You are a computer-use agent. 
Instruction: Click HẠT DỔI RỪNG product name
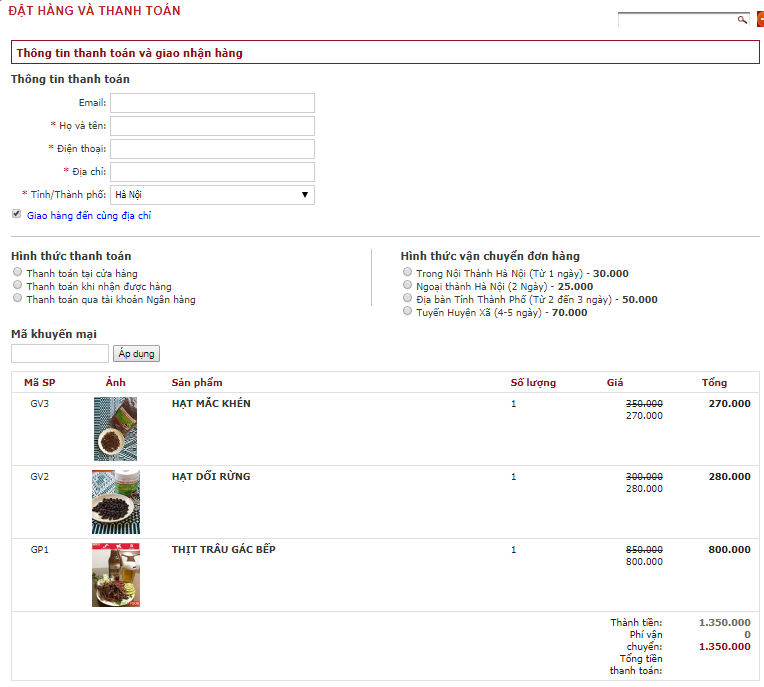click(x=211, y=477)
